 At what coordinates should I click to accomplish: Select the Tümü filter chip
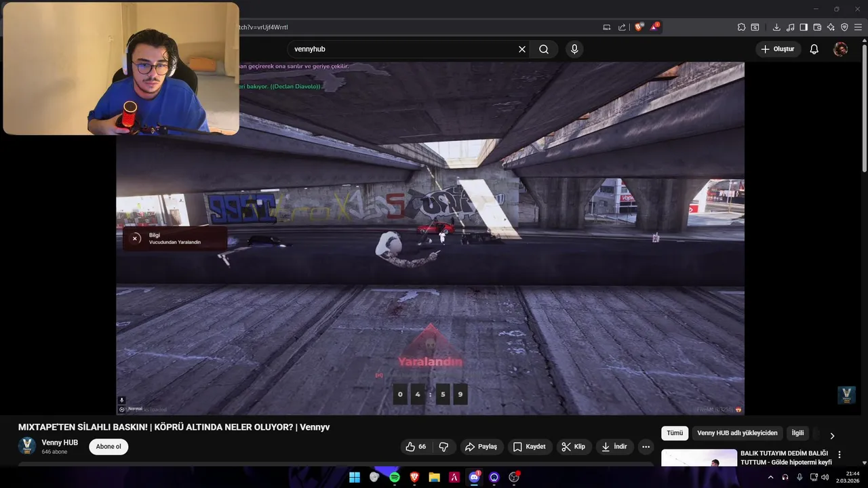675,433
